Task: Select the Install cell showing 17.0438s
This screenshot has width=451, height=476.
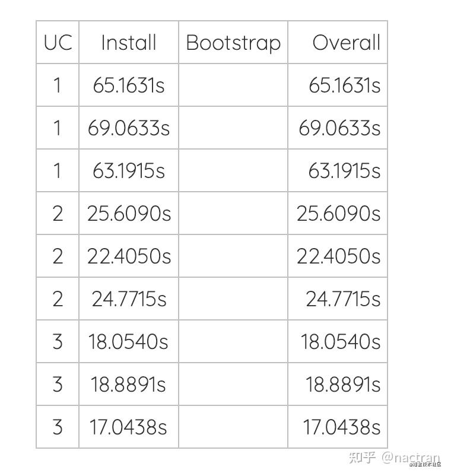Action: [129, 427]
